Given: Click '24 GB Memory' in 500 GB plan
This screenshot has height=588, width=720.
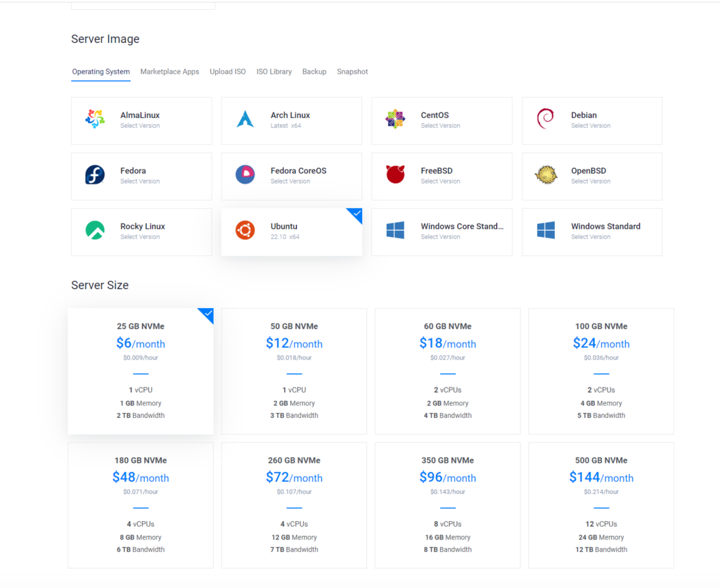Looking at the screenshot, I should point(601,537).
